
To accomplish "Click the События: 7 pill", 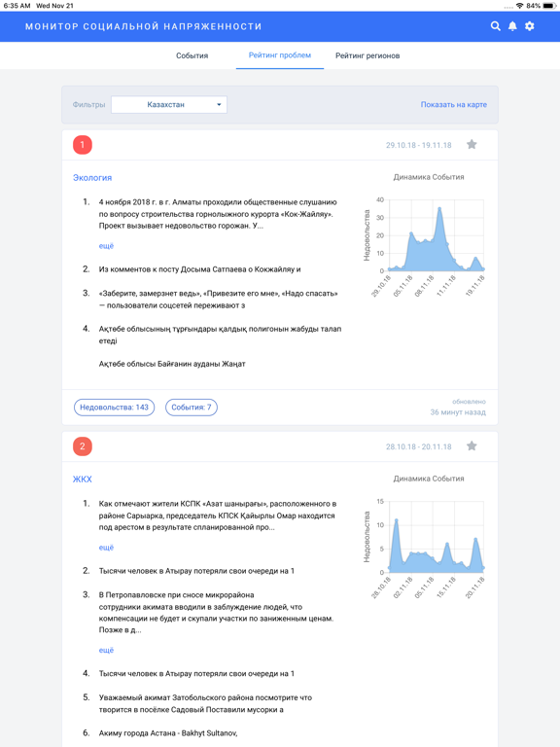I will [192, 408].
